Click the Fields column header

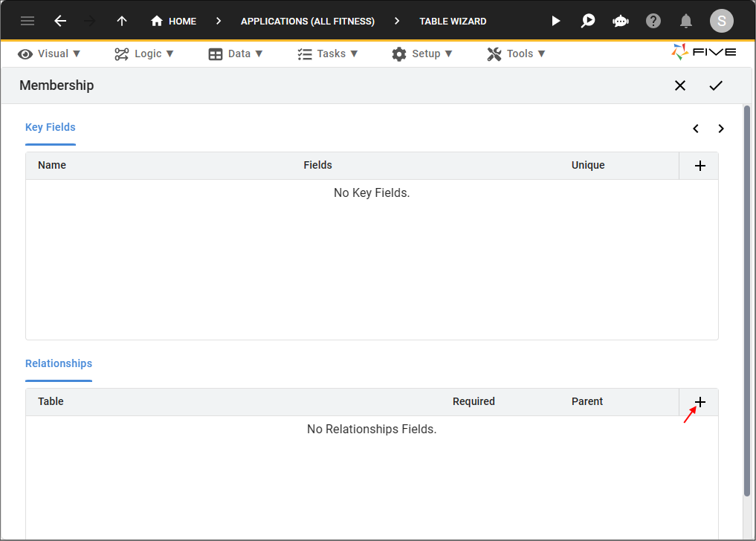(x=317, y=166)
